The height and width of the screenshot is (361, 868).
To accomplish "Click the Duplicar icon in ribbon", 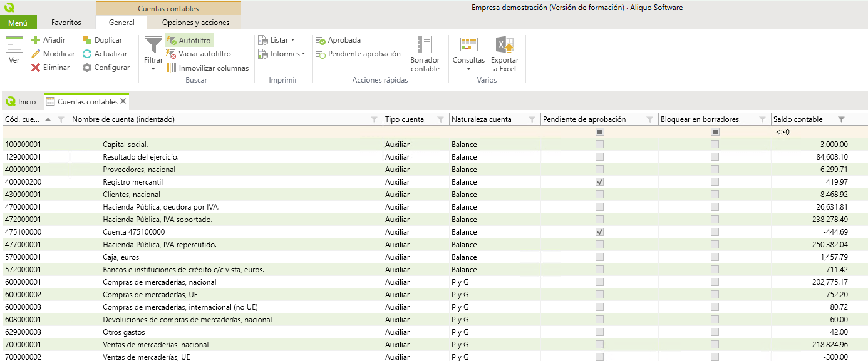I will [x=87, y=40].
